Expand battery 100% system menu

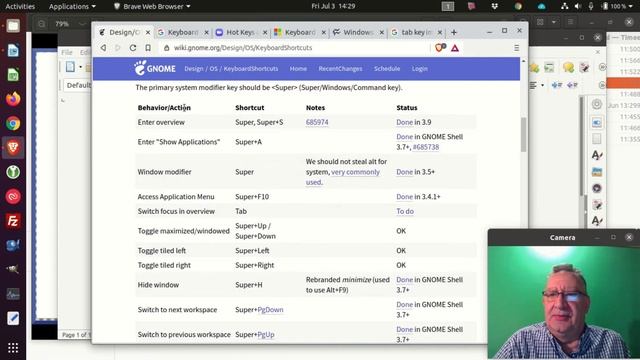617,6
